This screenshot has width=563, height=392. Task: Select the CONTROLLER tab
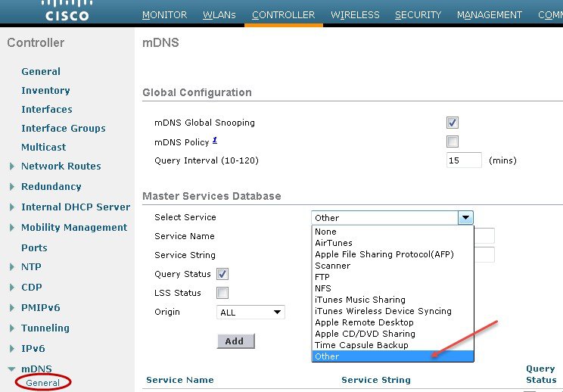pyautogui.click(x=283, y=14)
